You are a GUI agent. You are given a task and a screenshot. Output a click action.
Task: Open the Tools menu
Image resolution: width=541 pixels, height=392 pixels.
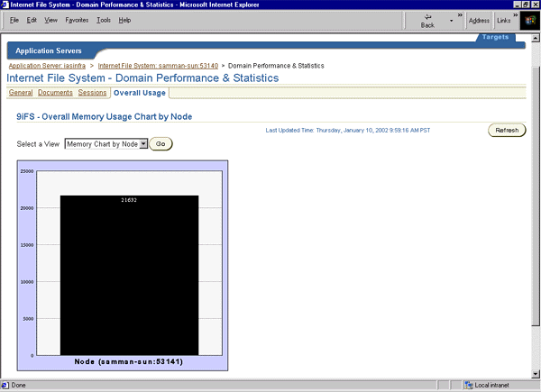click(x=104, y=20)
